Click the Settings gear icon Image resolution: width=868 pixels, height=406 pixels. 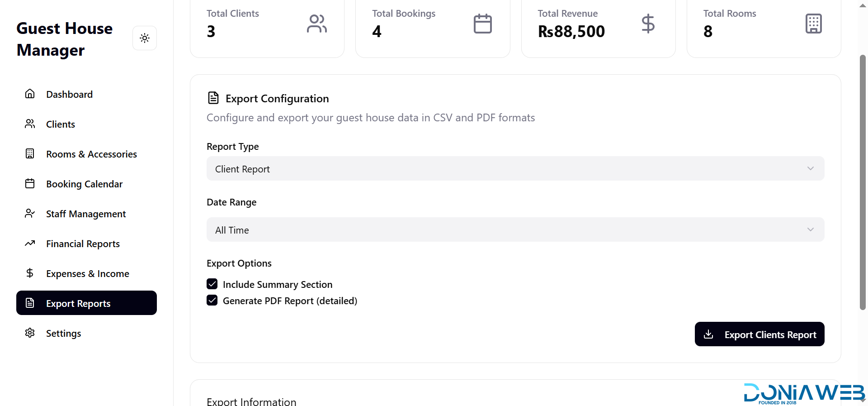[30, 333]
